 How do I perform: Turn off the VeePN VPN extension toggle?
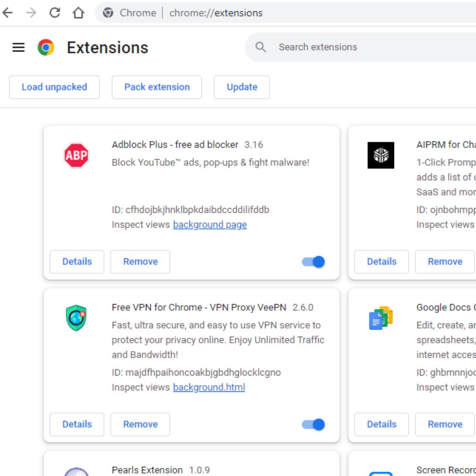(313, 424)
